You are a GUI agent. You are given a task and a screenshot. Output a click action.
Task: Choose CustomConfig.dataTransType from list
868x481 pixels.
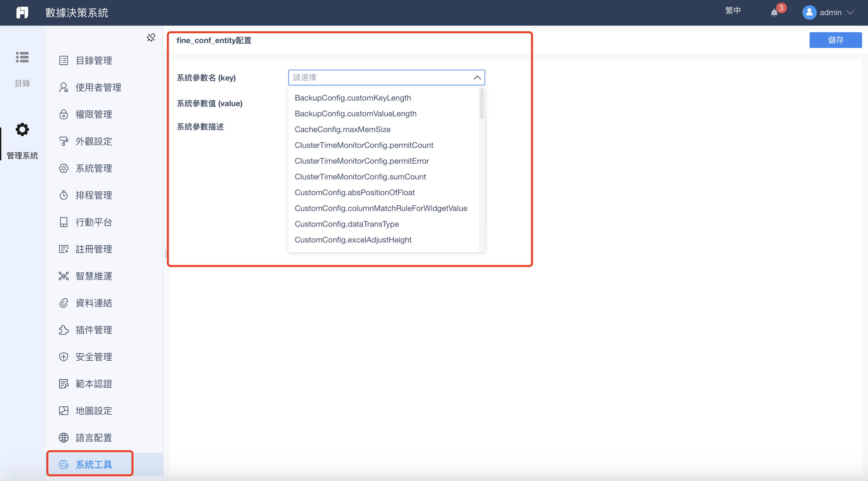click(x=383, y=224)
